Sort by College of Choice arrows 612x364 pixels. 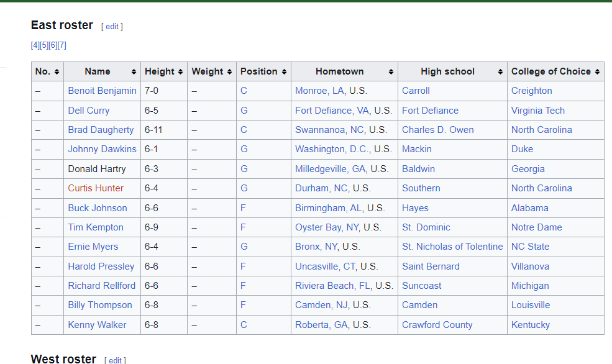[597, 72]
